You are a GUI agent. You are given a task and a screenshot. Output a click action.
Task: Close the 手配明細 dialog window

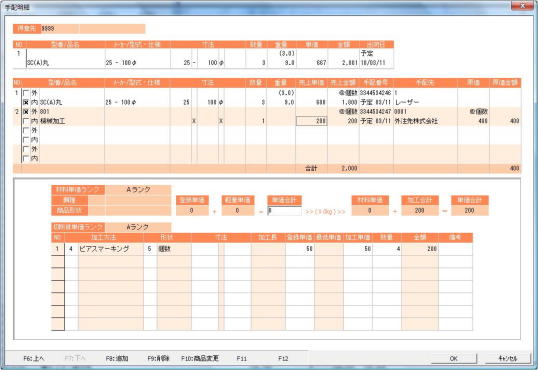pos(523,5)
